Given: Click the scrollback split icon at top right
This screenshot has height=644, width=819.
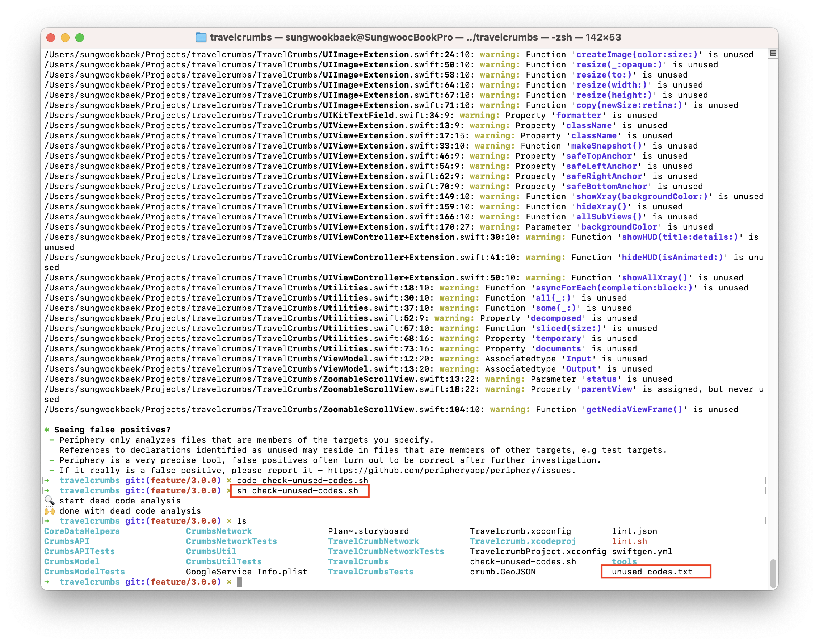Looking at the screenshot, I should coord(773,53).
